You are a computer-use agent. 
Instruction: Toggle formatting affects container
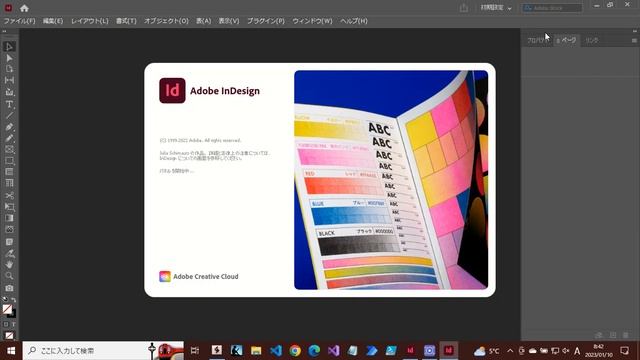coord(6,324)
